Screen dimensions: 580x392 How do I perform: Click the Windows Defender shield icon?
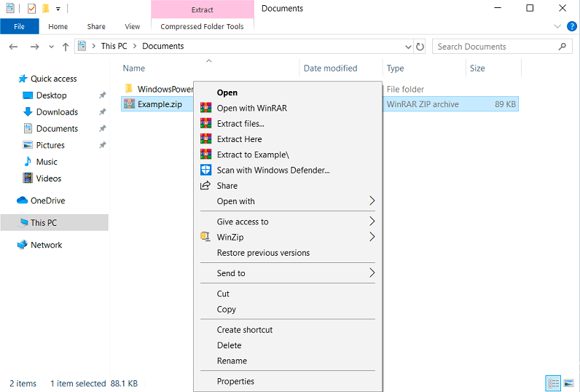205,170
